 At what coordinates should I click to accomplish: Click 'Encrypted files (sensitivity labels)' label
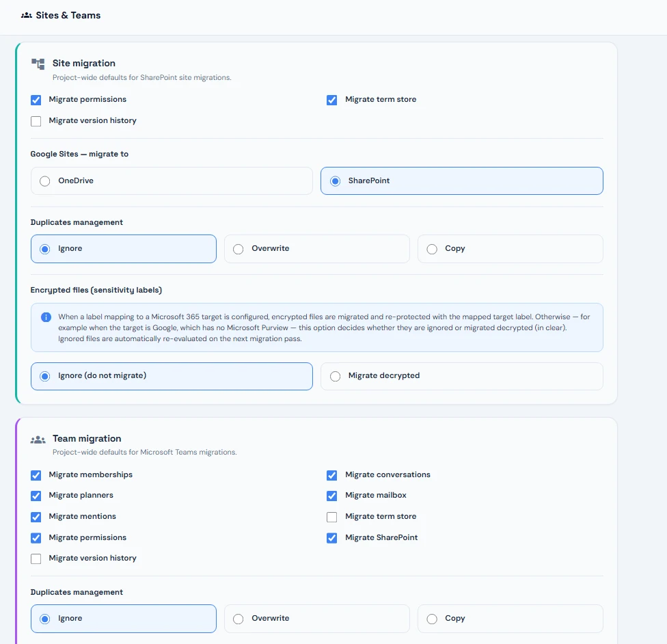[96, 290]
